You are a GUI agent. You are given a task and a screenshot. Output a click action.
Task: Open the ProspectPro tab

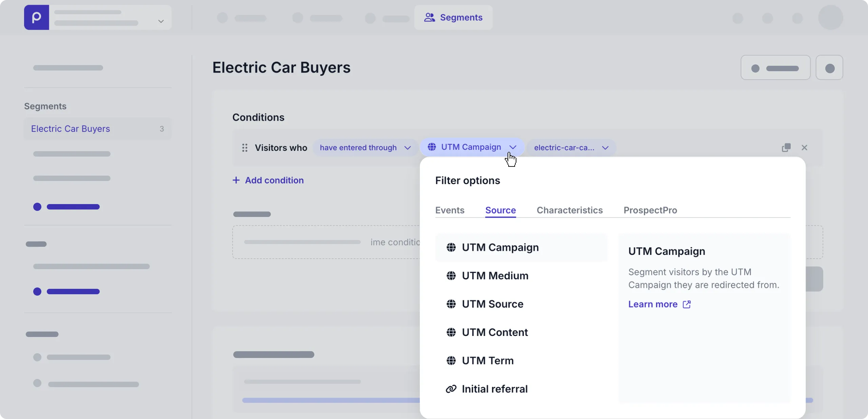click(x=650, y=210)
